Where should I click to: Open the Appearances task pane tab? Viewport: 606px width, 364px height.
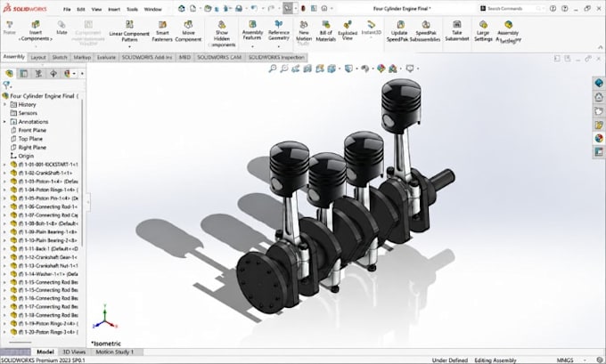click(599, 138)
